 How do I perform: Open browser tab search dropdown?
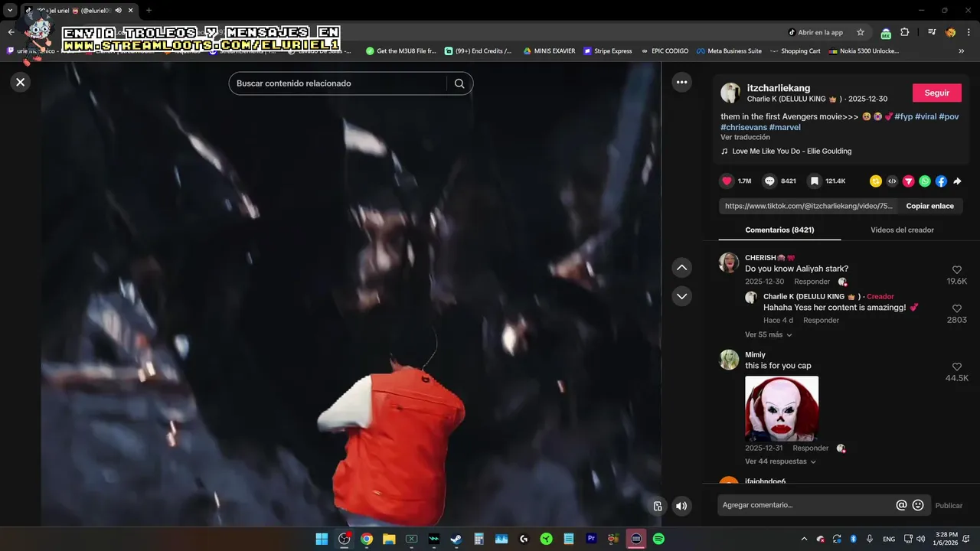11,10
